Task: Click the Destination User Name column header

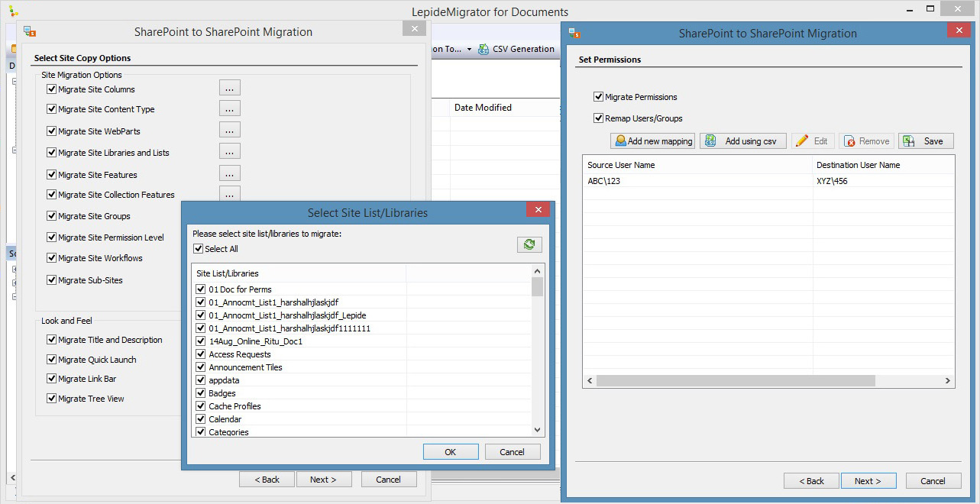Action: [x=883, y=165]
